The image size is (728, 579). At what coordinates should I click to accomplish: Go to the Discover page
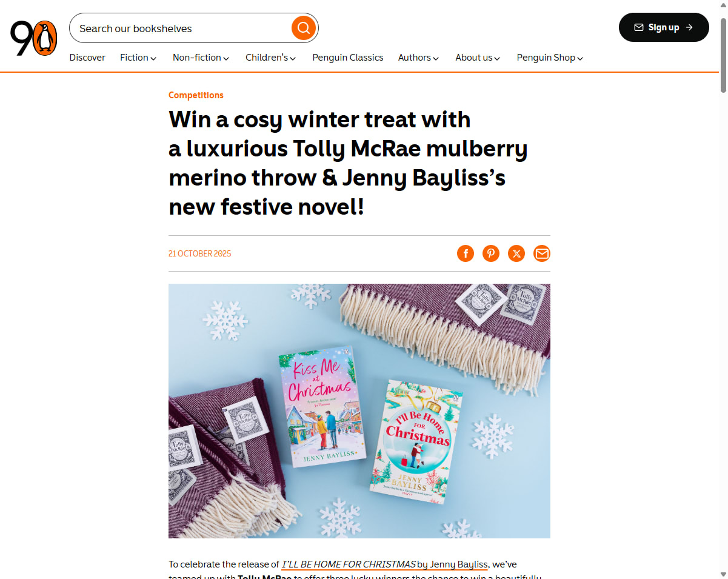point(87,58)
